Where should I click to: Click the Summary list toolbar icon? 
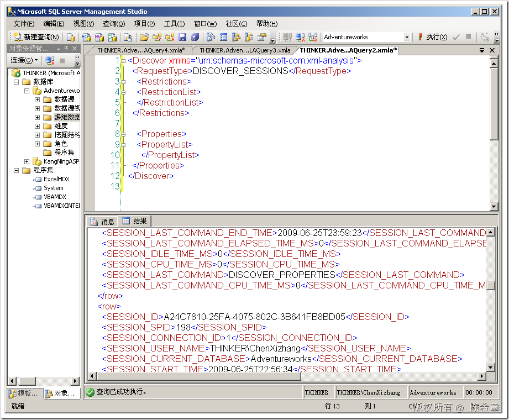[x=224, y=37]
